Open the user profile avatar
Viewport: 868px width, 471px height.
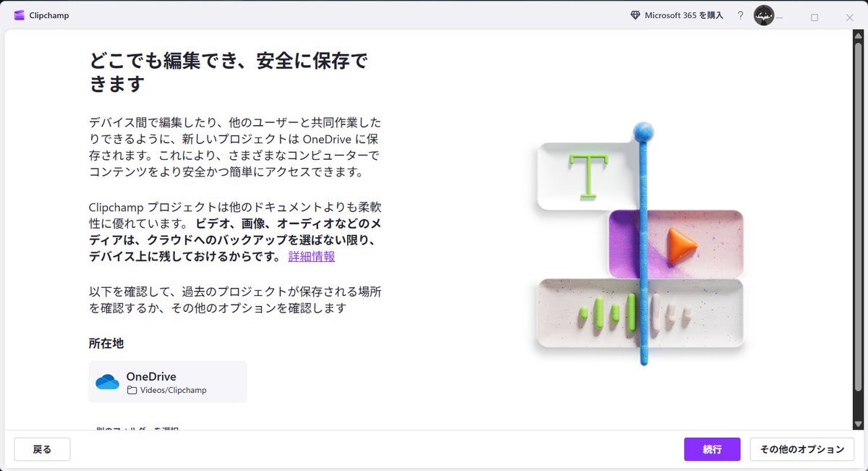(x=764, y=15)
